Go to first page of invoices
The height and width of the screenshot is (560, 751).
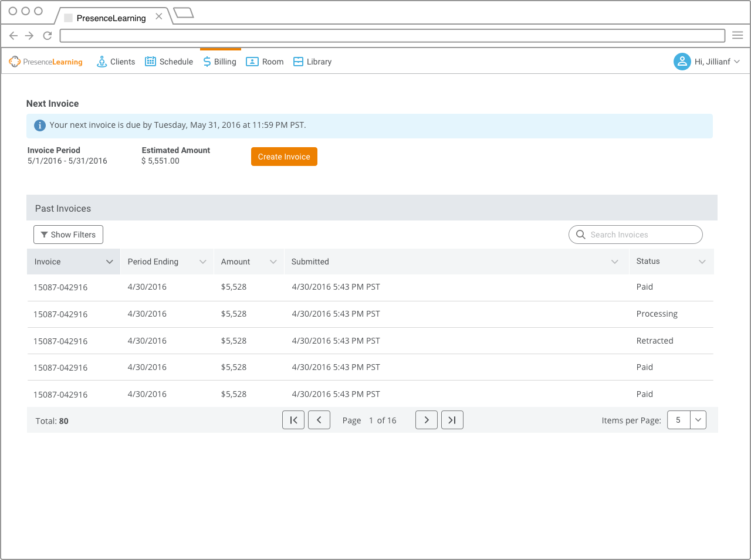[x=293, y=420]
